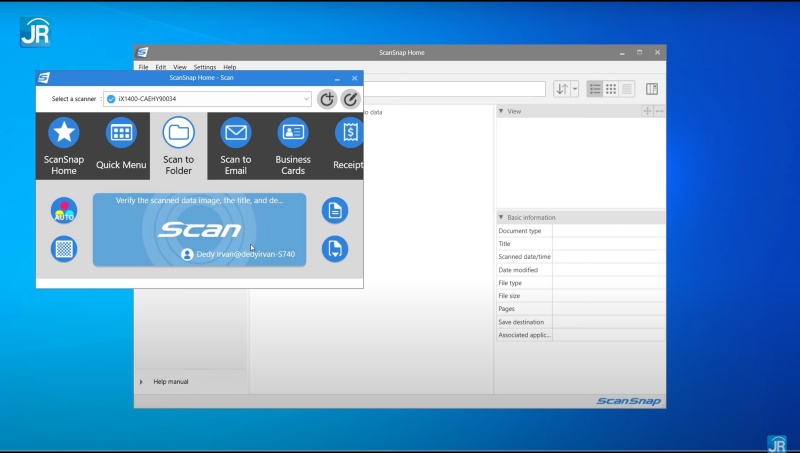The height and width of the screenshot is (453, 800).
Task: Open the sort order dropdown arrow
Action: point(575,89)
